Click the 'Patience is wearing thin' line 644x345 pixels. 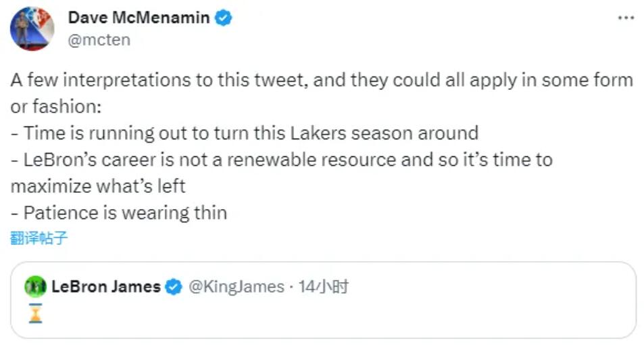pos(119,212)
